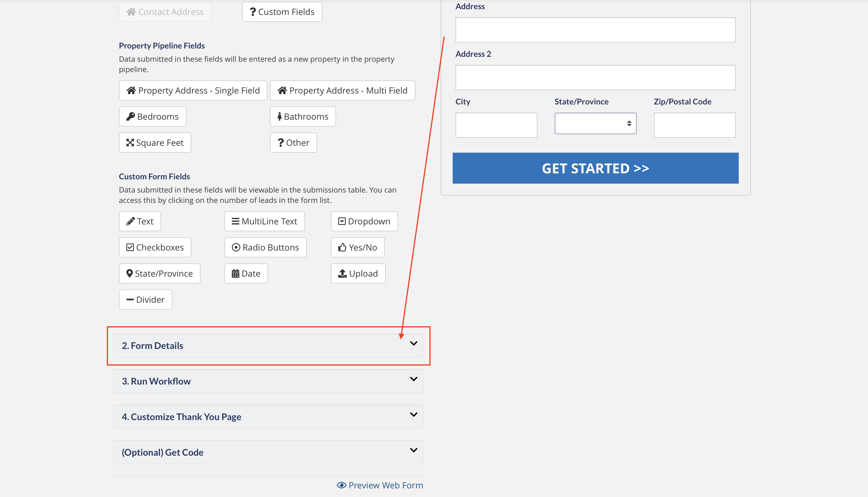Click the question mark icon on Other
Viewport: 868px width, 497px height.
(x=280, y=143)
